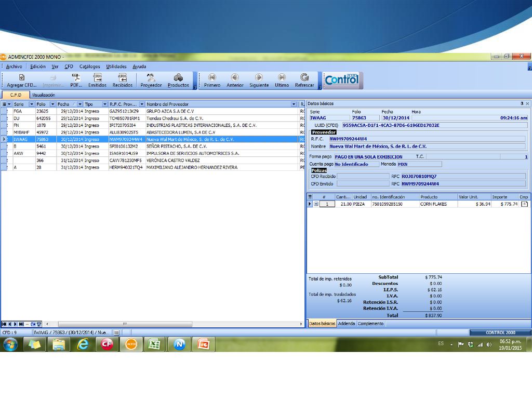The height and width of the screenshot is (399, 532).
Task: Select the ABASTECEDORA LUMEN row
Action: pyautogui.click(x=153, y=132)
